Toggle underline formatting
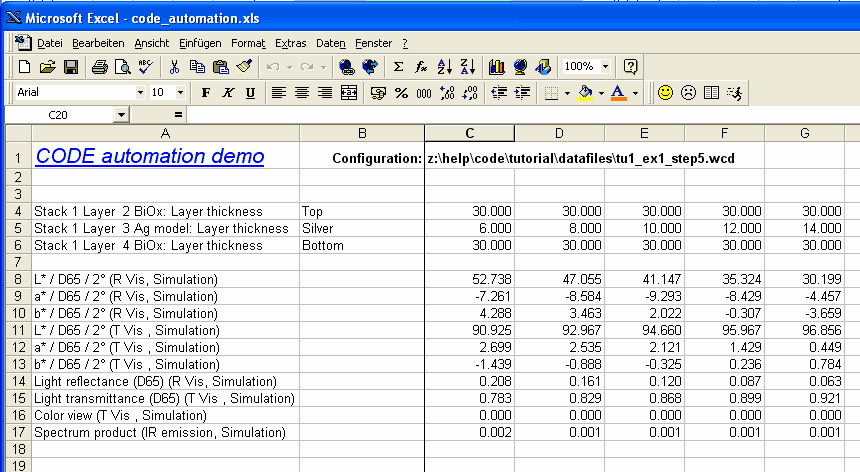860x472 pixels. (x=250, y=93)
